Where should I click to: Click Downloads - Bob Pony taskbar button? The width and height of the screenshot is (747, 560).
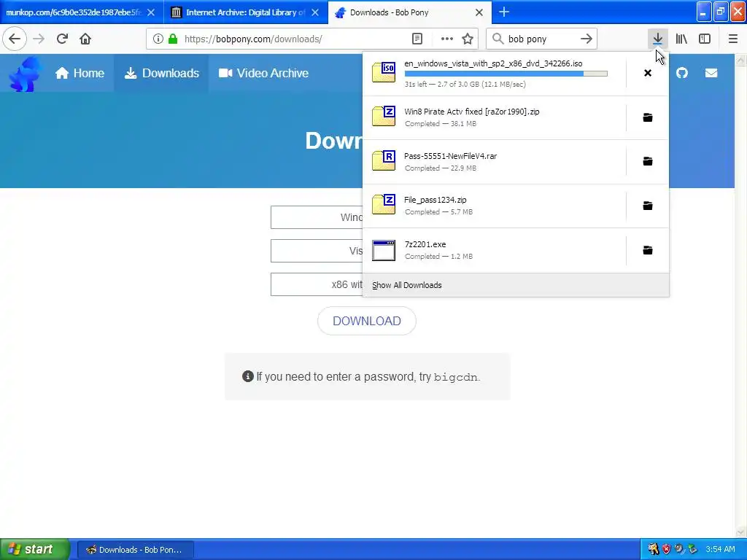point(135,550)
